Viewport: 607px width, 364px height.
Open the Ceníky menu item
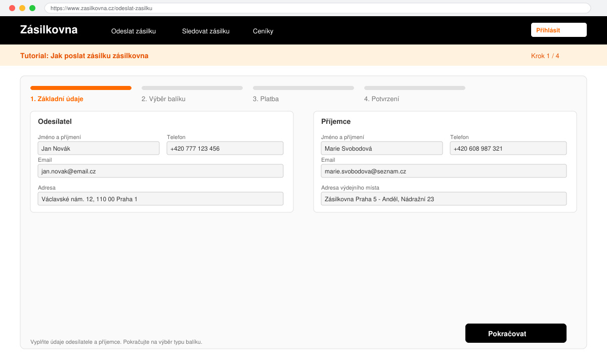coord(263,31)
